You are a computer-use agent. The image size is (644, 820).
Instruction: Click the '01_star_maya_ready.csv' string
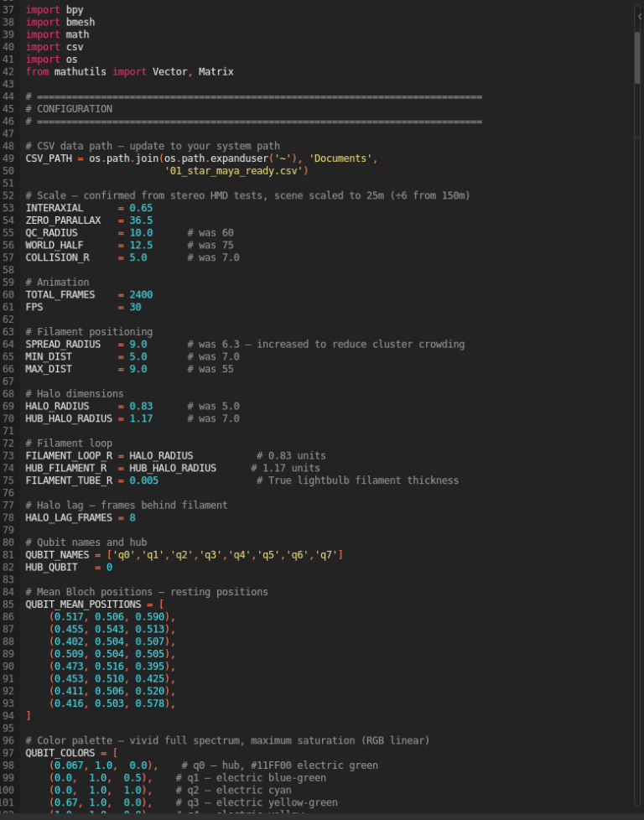(236, 171)
